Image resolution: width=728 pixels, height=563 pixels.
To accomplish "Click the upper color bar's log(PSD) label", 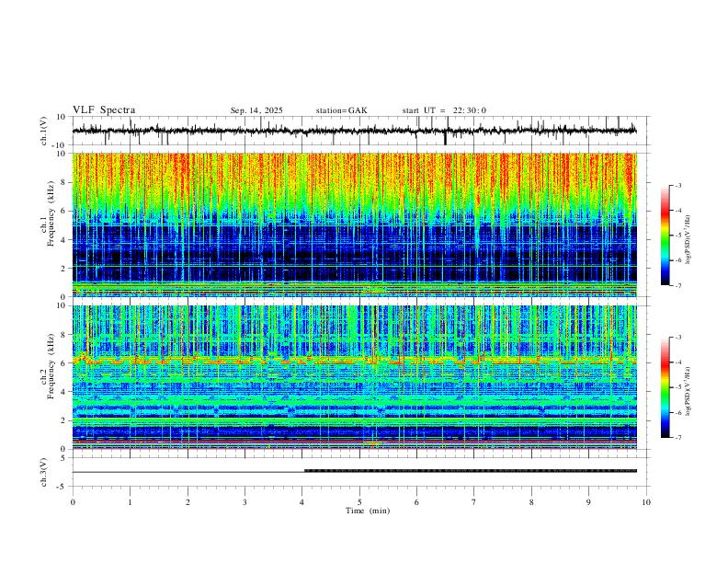I will pos(688,240).
